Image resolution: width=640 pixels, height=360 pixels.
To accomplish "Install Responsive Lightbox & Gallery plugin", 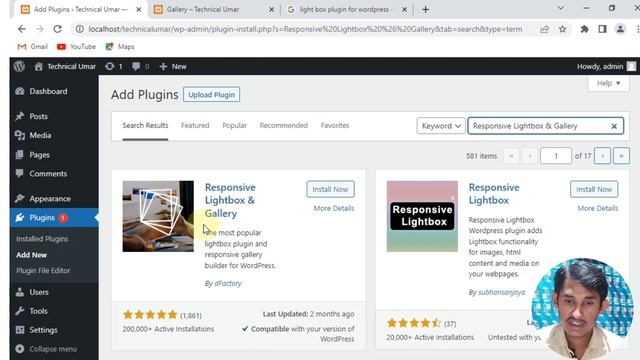I will pos(330,189).
